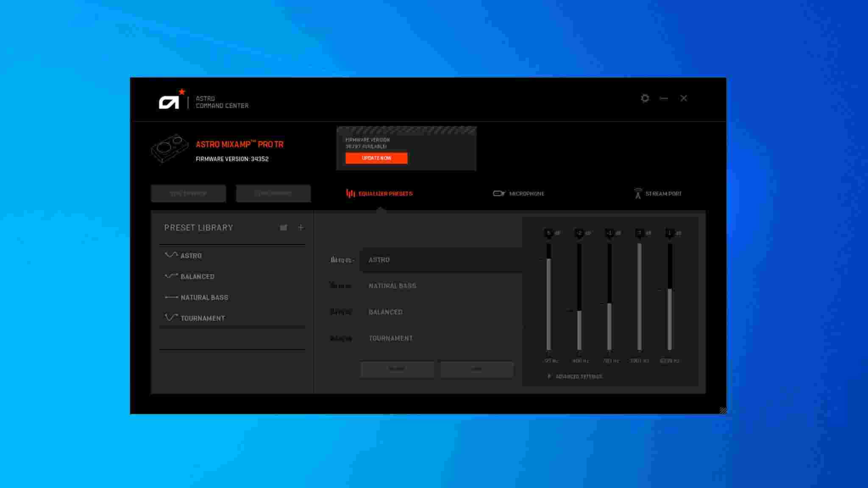The image size is (868, 488).
Task: Open application settings via the gear icon
Action: [x=645, y=98]
